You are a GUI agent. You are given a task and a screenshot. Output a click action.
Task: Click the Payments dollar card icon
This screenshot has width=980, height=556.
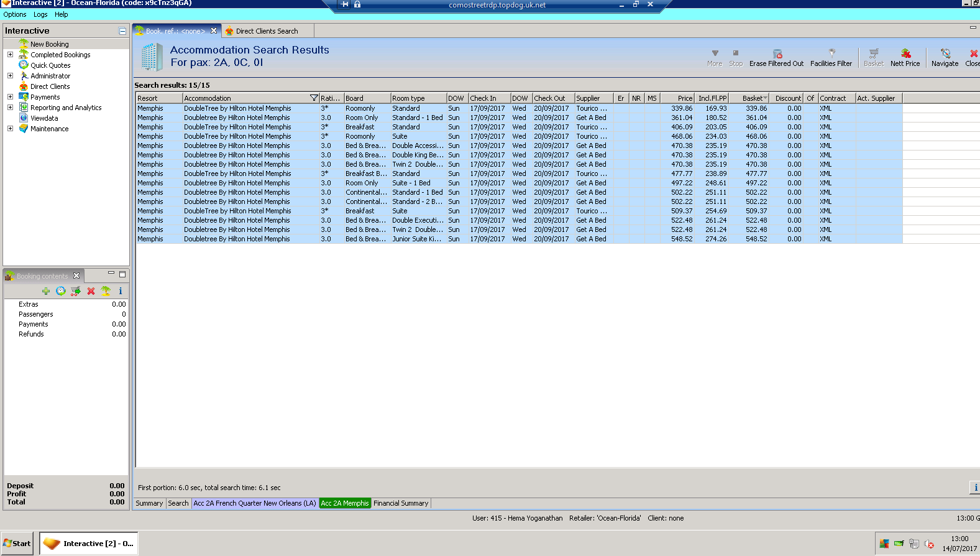pyautogui.click(x=24, y=96)
